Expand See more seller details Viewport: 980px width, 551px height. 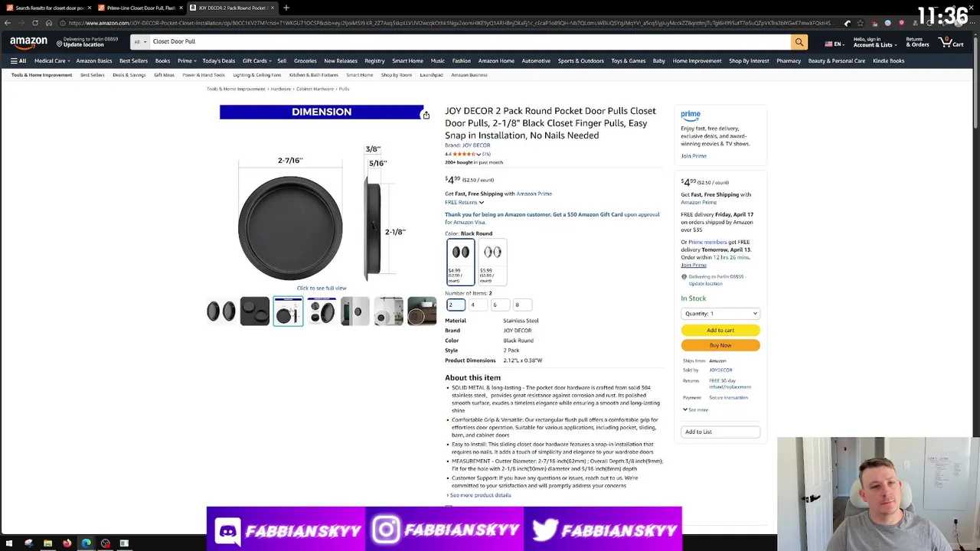pyautogui.click(x=695, y=409)
